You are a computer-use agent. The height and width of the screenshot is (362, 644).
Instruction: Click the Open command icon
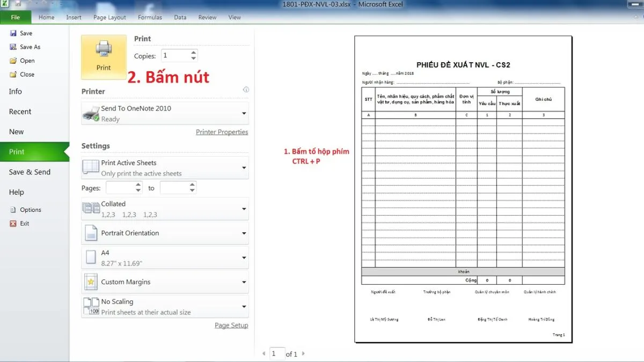point(13,60)
